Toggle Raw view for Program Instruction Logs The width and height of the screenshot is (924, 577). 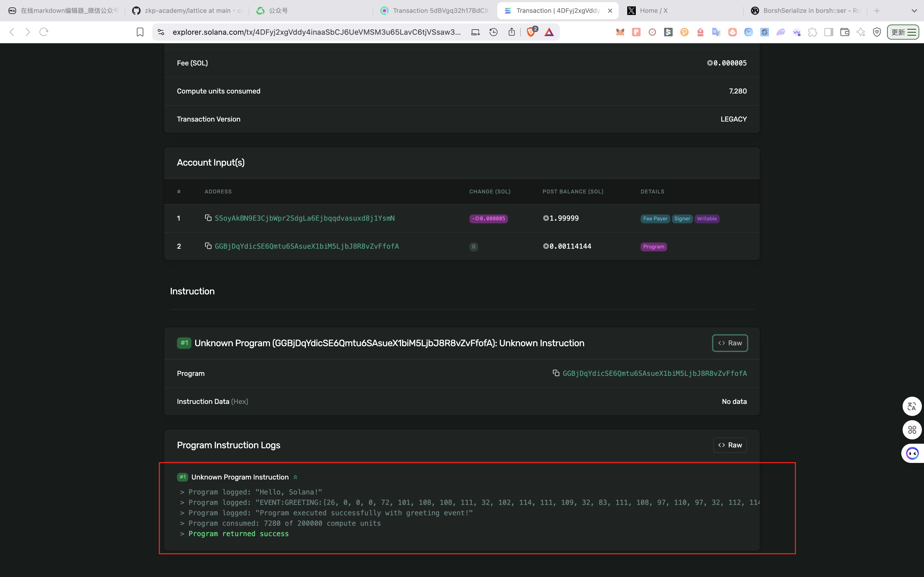[730, 445]
